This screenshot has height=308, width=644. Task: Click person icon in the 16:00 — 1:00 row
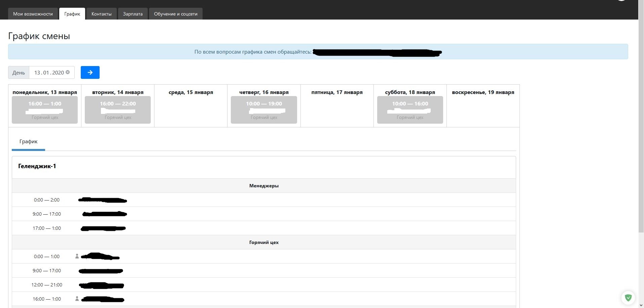77,299
